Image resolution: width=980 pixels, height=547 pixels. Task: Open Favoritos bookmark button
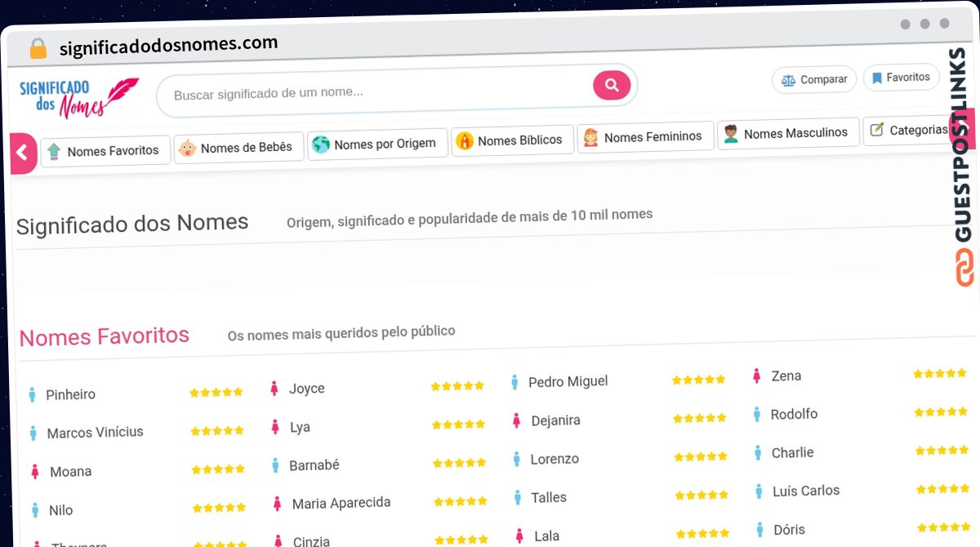pos(901,78)
